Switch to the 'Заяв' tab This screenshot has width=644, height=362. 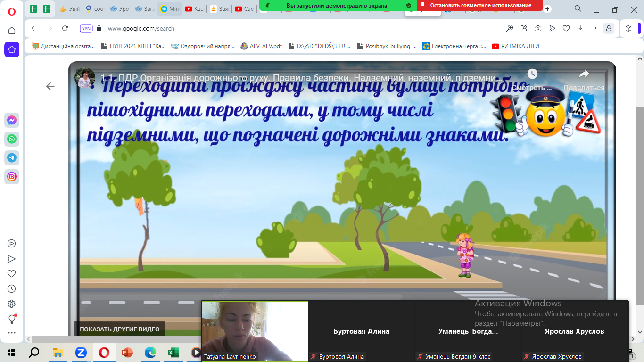point(219,9)
